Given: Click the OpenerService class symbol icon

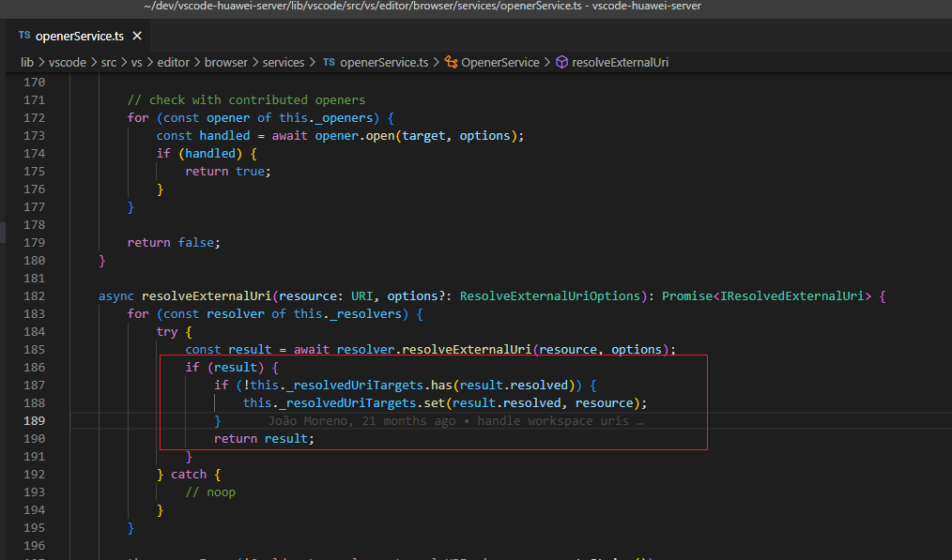Looking at the screenshot, I should pyautogui.click(x=451, y=62).
